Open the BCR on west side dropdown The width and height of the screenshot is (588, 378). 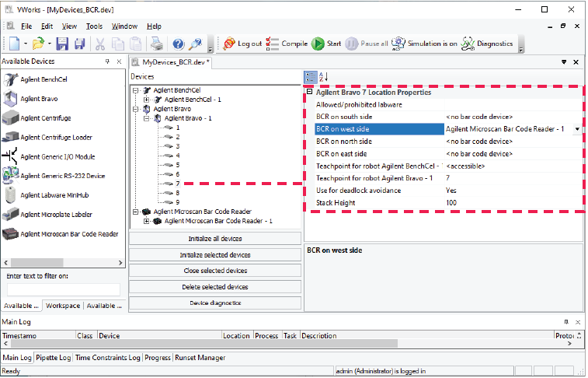pyautogui.click(x=577, y=129)
